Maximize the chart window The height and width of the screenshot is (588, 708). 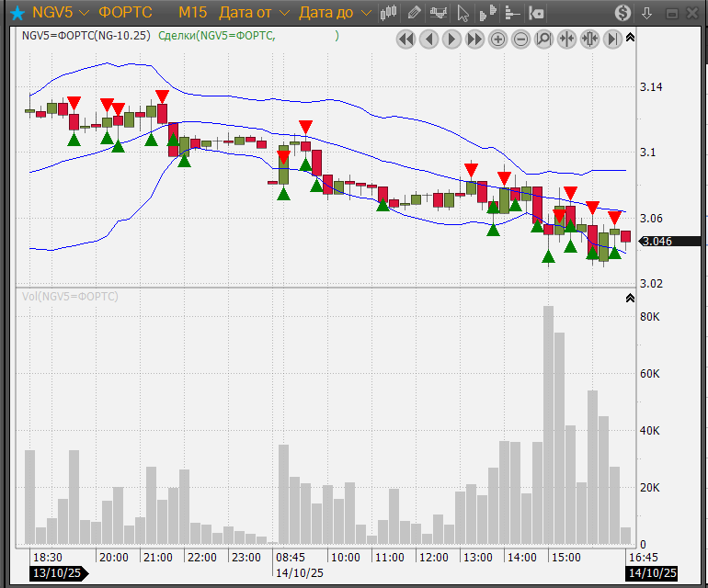(672, 14)
